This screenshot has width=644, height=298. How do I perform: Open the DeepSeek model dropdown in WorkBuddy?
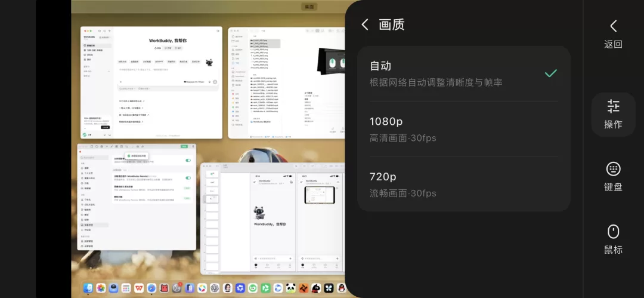194,82
